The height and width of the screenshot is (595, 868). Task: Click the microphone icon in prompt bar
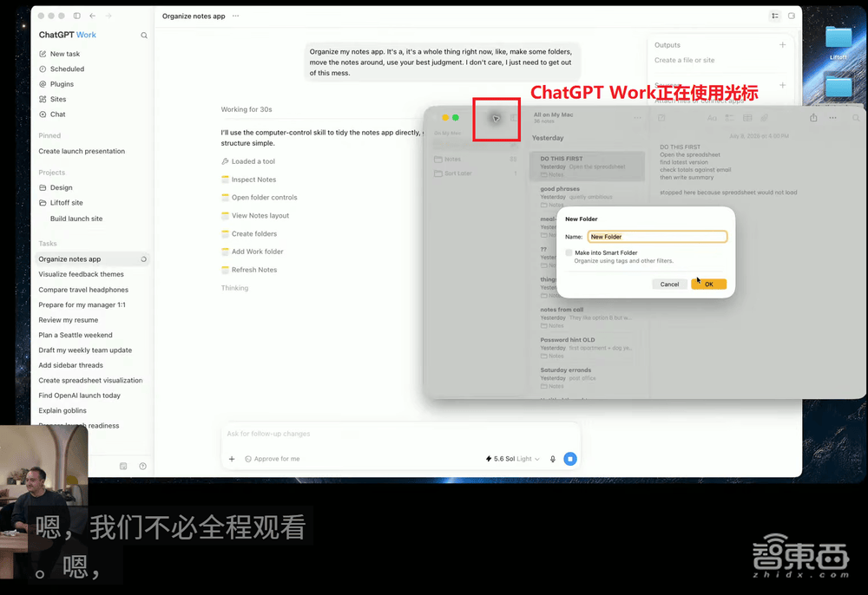click(552, 459)
